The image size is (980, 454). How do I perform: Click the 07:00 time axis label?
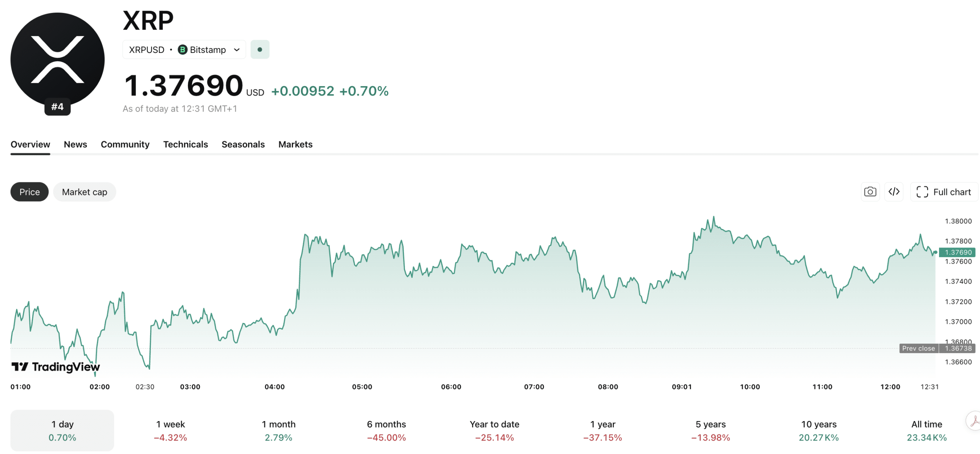pos(534,387)
